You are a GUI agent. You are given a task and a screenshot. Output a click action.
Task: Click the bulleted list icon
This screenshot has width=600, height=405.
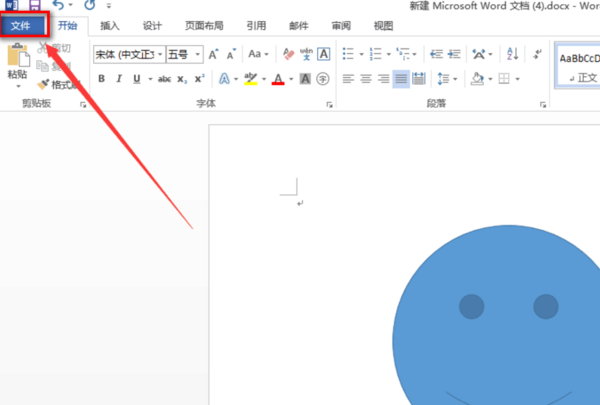tap(348, 54)
